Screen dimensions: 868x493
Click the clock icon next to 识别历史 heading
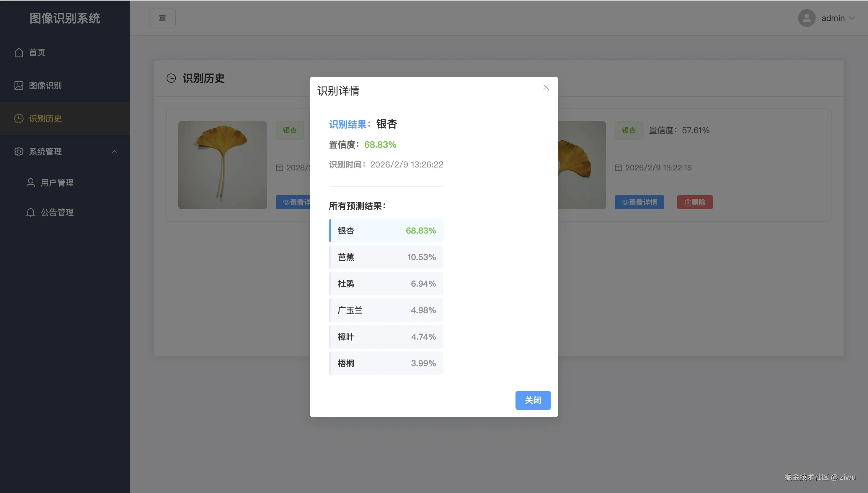[172, 78]
